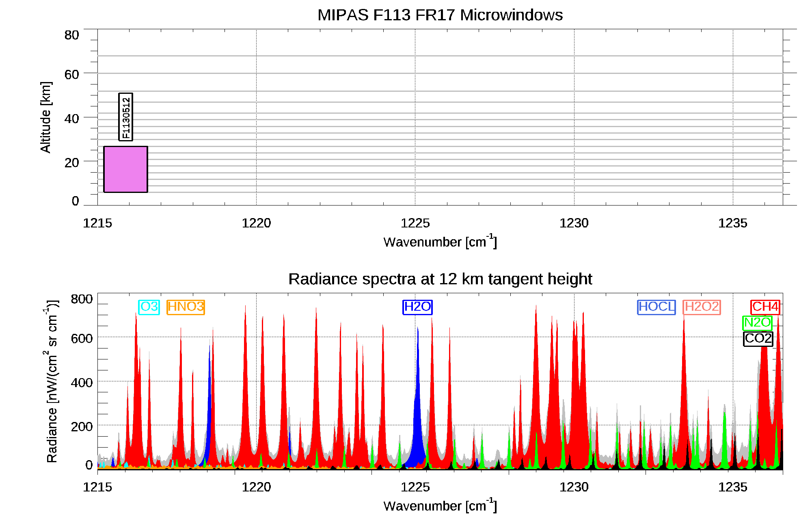This screenshot has width=812, height=528.
Task: Click top plot Wavenumber axis label
Action: pos(440,242)
